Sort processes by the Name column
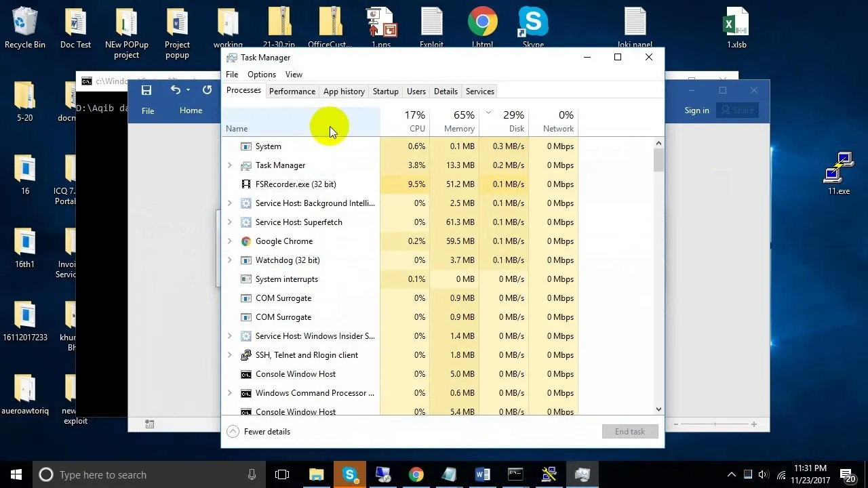 (301, 122)
